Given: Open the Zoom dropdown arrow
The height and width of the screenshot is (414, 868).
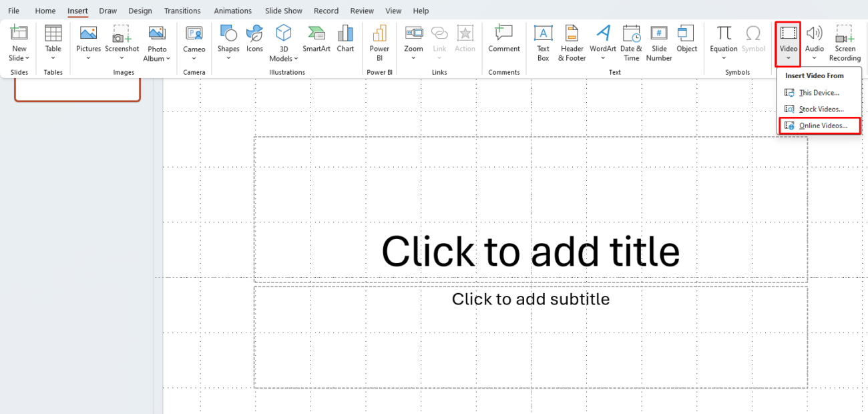Looking at the screenshot, I should point(413,58).
